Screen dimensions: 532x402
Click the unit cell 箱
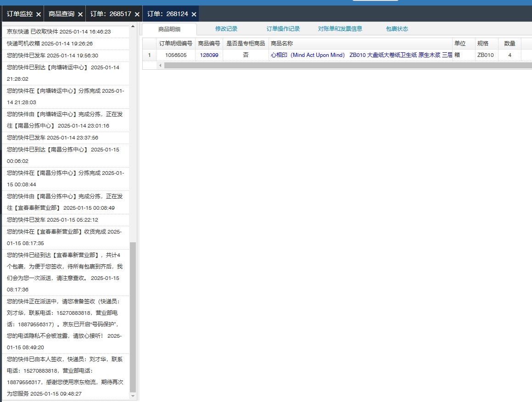coord(464,55)
